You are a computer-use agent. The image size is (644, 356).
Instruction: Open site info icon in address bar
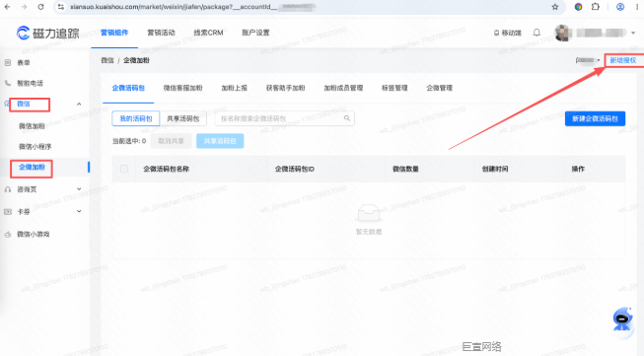pos(61,7)
